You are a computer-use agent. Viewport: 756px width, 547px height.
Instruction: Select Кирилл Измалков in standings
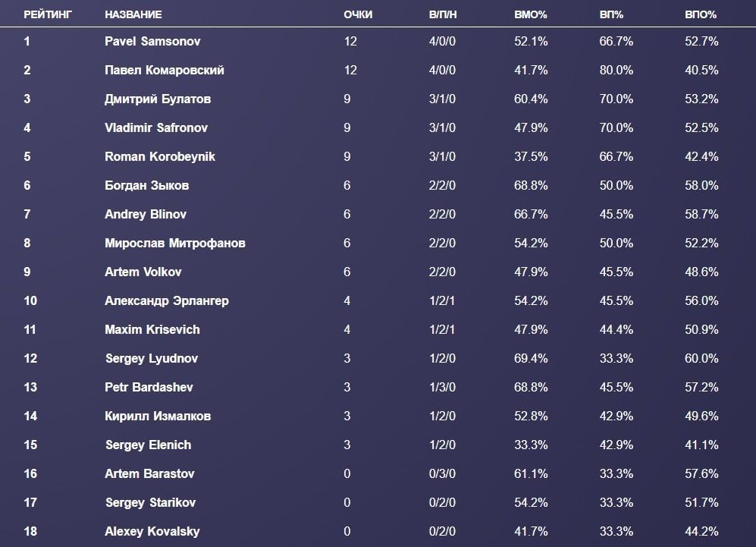[158, 416]
